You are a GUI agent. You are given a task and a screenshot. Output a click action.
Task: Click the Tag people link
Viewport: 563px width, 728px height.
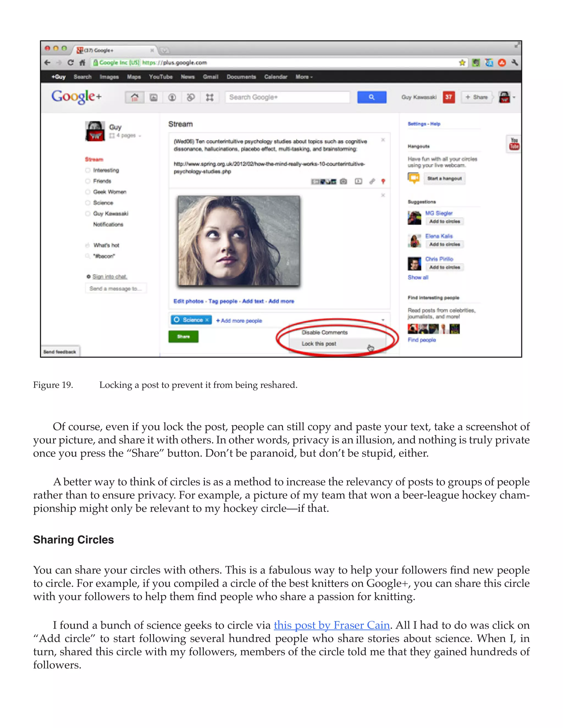(223, 301)
